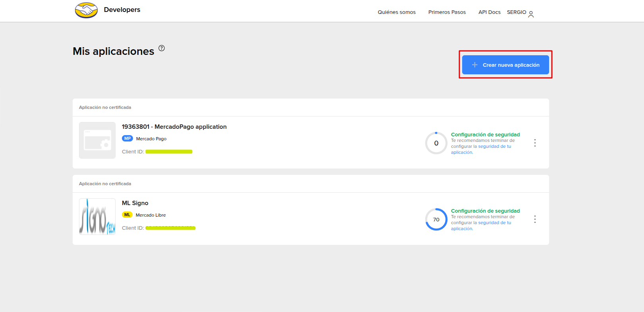Click the blue MP badge
Image resolution: width=644 pixels, height=312 pixels.
click(x=127, y=139)
